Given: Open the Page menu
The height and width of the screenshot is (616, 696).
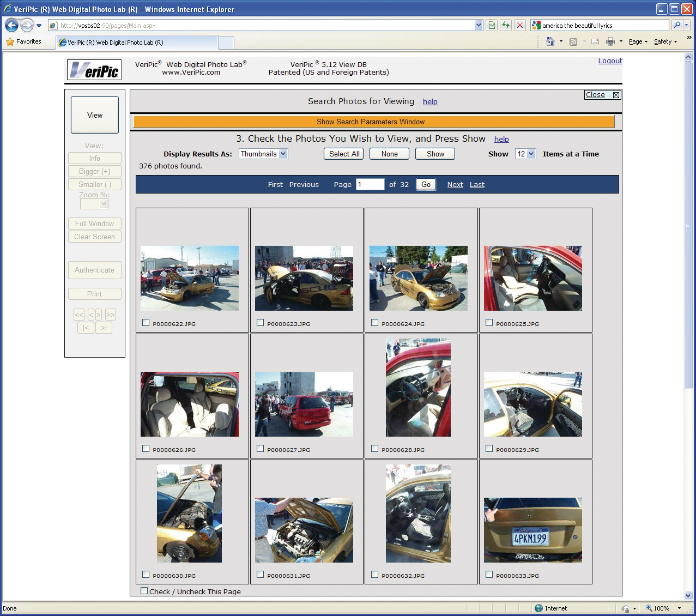Looking at the screenshot, I should [x=638, y=41].
